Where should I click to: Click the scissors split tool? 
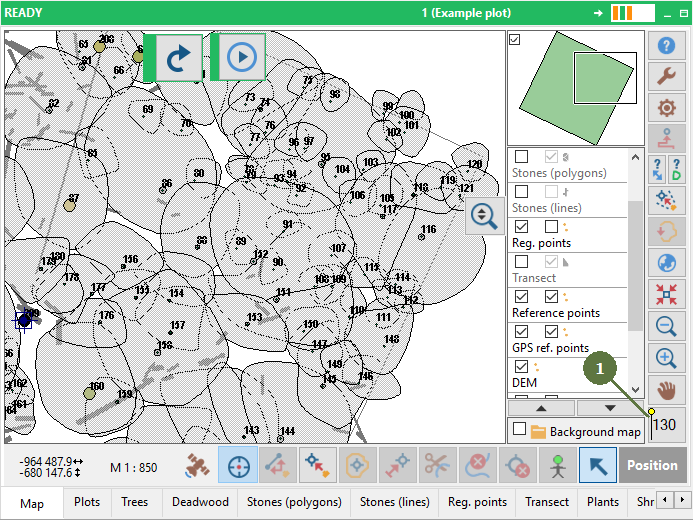436,465
